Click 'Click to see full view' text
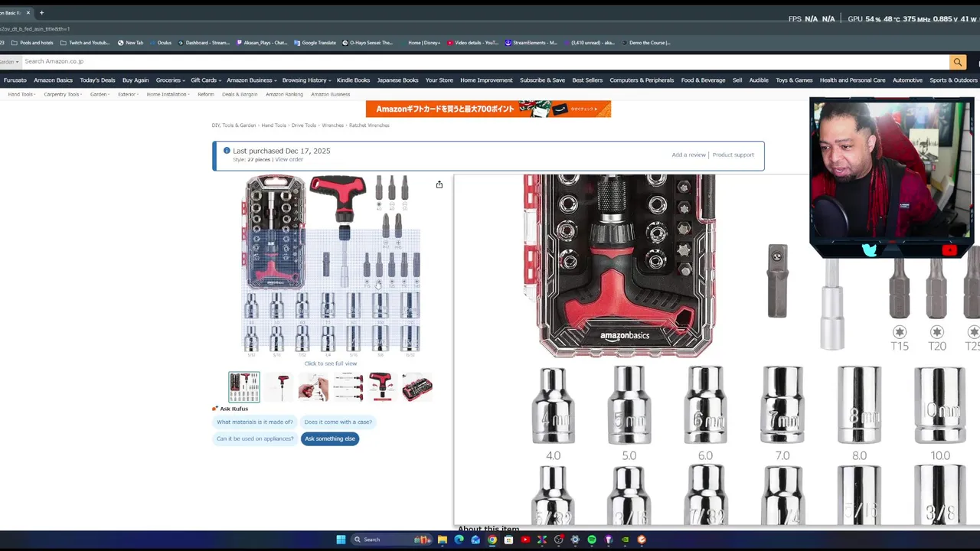980x551 pixels. [x=331, y=364]
